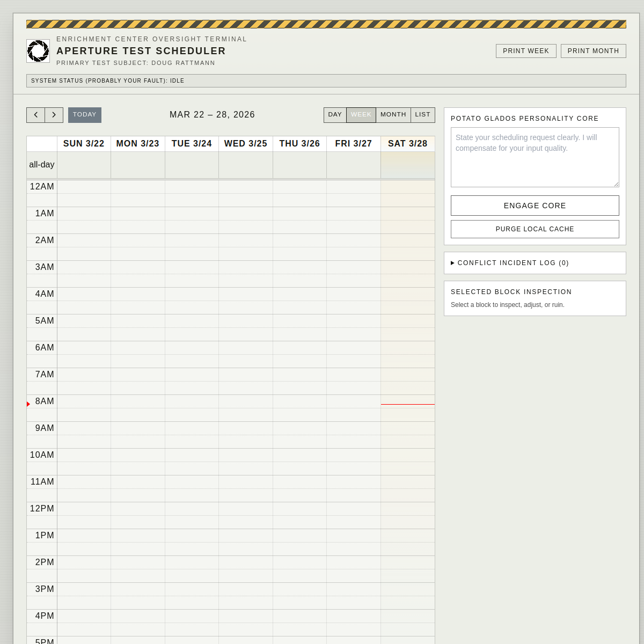The height and width of the screenshot is (644, 644).
Task: Click the MAR 22 – 28, 2026 date heading
Action: tap(213, 114)
